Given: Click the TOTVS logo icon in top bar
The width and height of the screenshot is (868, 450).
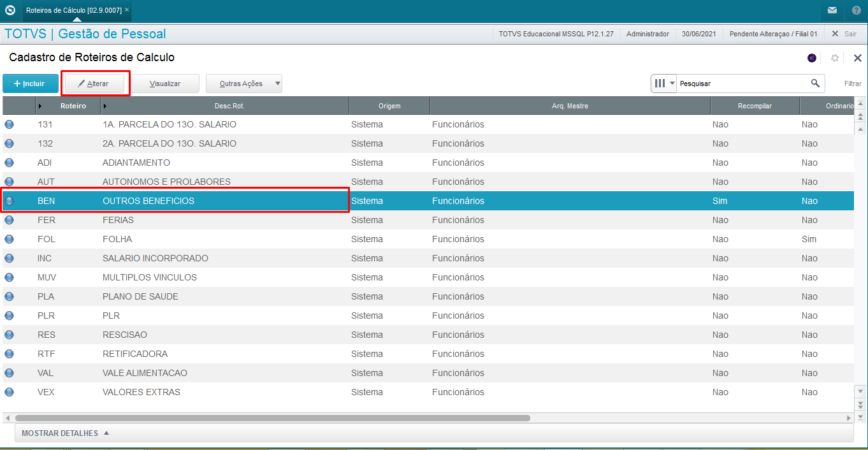Looking at the screenshot, I should [10, 10].
